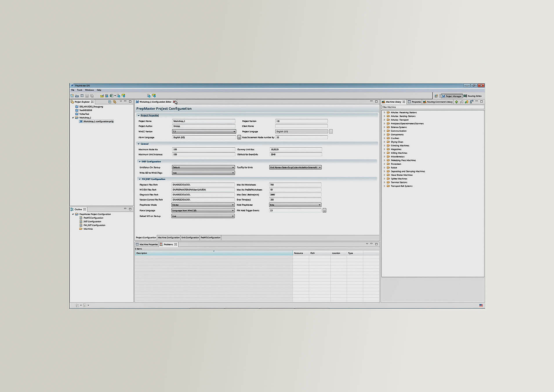Maximize the Outline panel
Image resolution: width=554 pixels, height=392 pixels.
(x=130, y=209)
